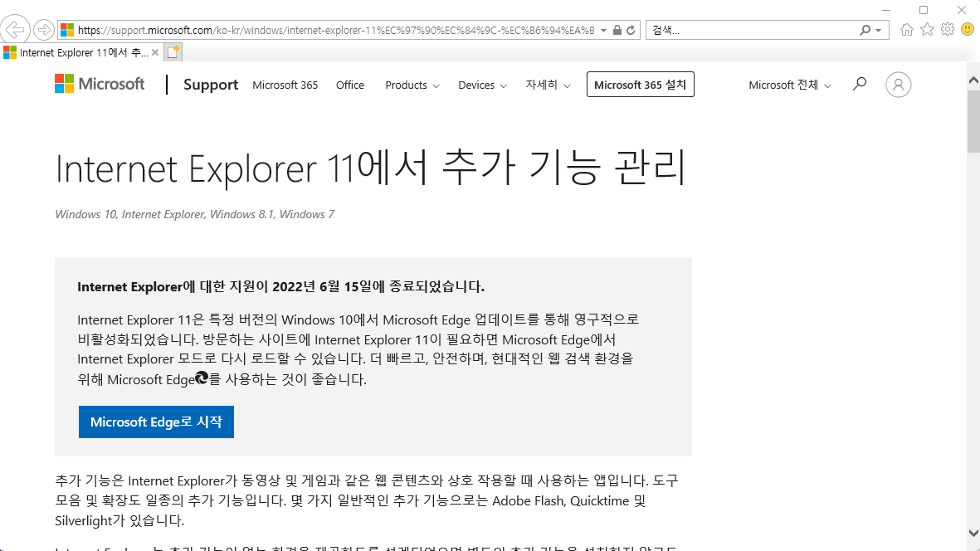Open the account sign-in avatar icon

(x=898, y=85)
